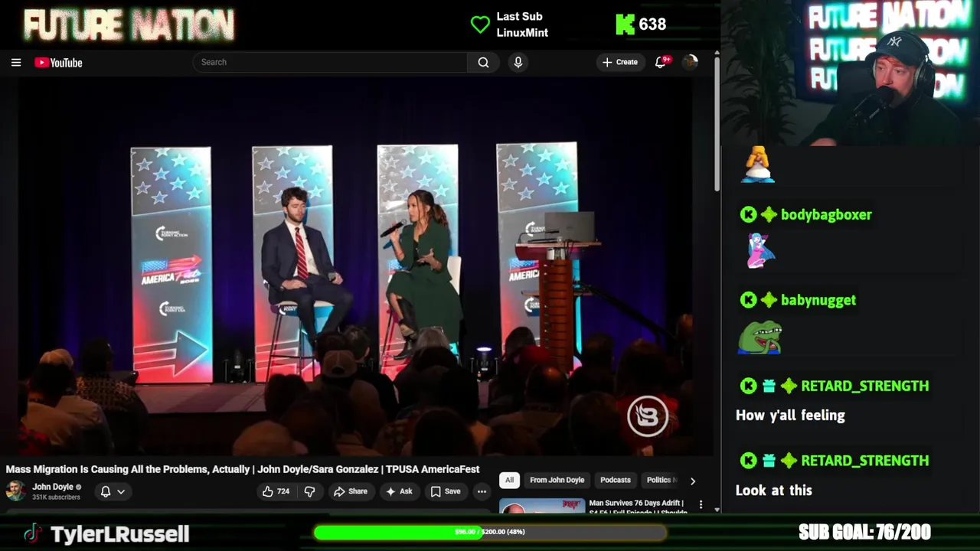Open the notifications bell with 9+ badge

661,62
